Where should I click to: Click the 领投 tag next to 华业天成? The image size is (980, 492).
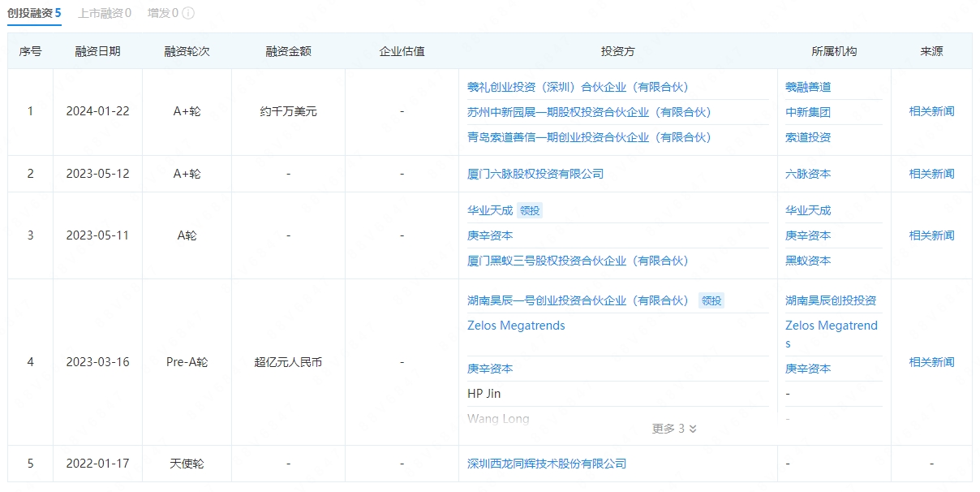(x=530, y=210)
